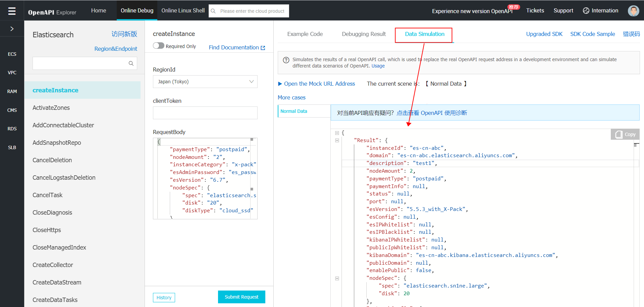Collapse the root JSON brace node
644x307 pixels.
click(x=337, y=133)
